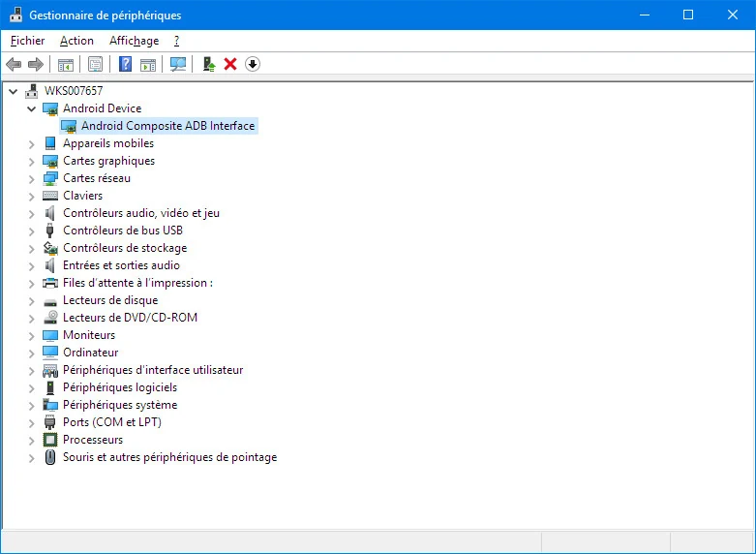Screen dimensions: 756x554
Task: Open the Fichier menu
Action: pos(27,41)
